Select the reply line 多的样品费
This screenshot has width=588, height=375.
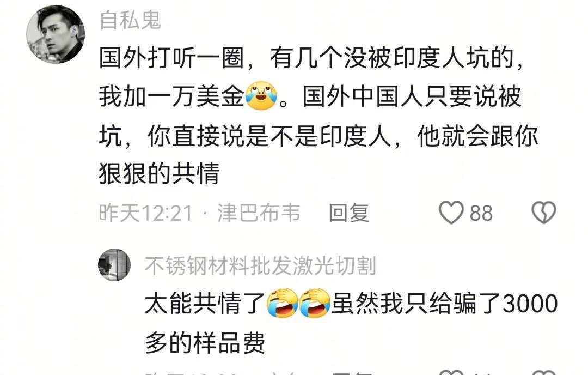[205, 342]
